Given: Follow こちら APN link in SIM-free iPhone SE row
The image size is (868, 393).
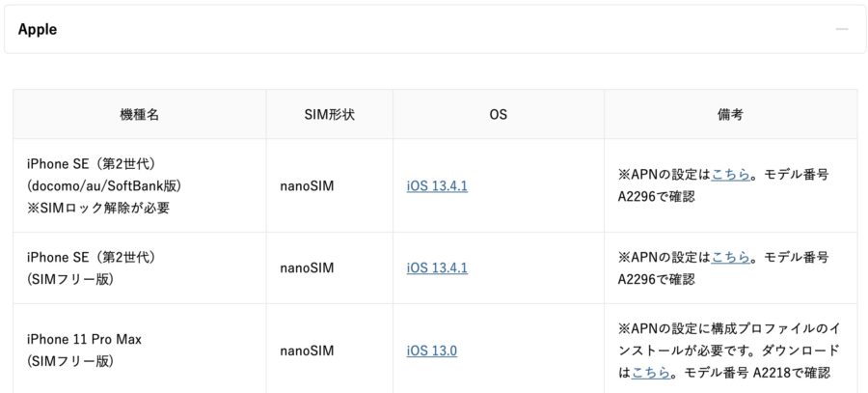Looking at the screenshot, I should click(x=730, y=258).
